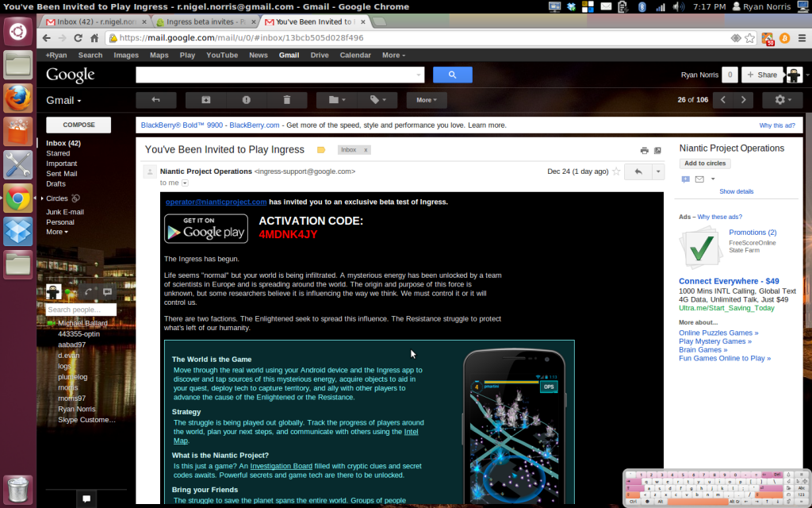Open the Investigation Board link
Viewport: 812px width, 508px height.
[x=282, y=466]
